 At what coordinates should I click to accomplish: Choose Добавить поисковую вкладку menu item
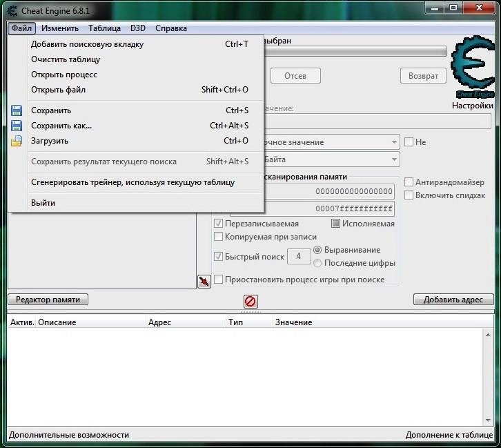(136, 44)
